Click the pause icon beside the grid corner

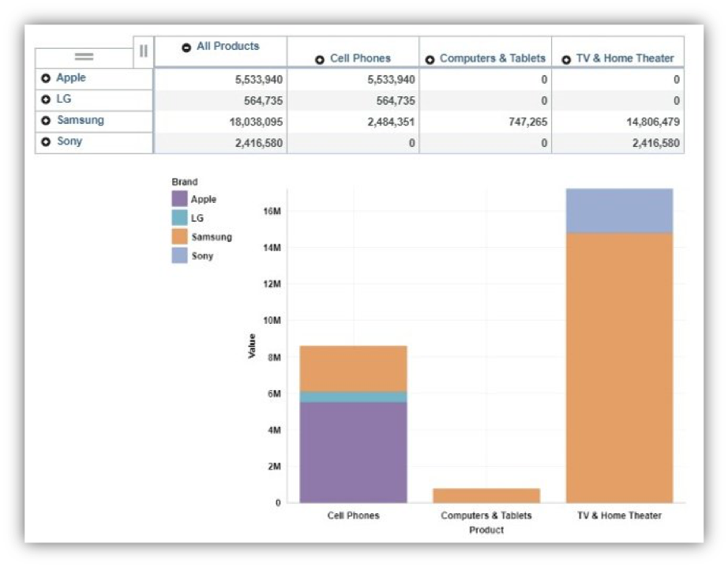pyautogui.click(x=143, y=52)
